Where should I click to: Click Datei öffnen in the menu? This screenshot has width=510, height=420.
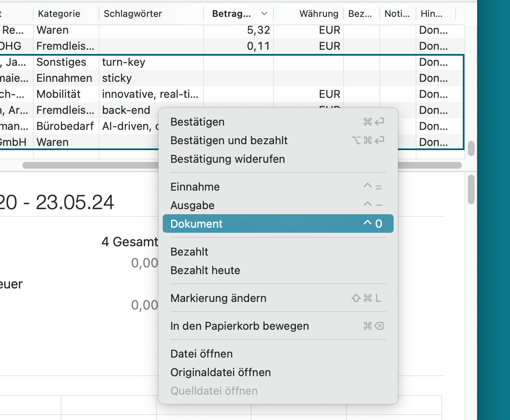point(201,354)
